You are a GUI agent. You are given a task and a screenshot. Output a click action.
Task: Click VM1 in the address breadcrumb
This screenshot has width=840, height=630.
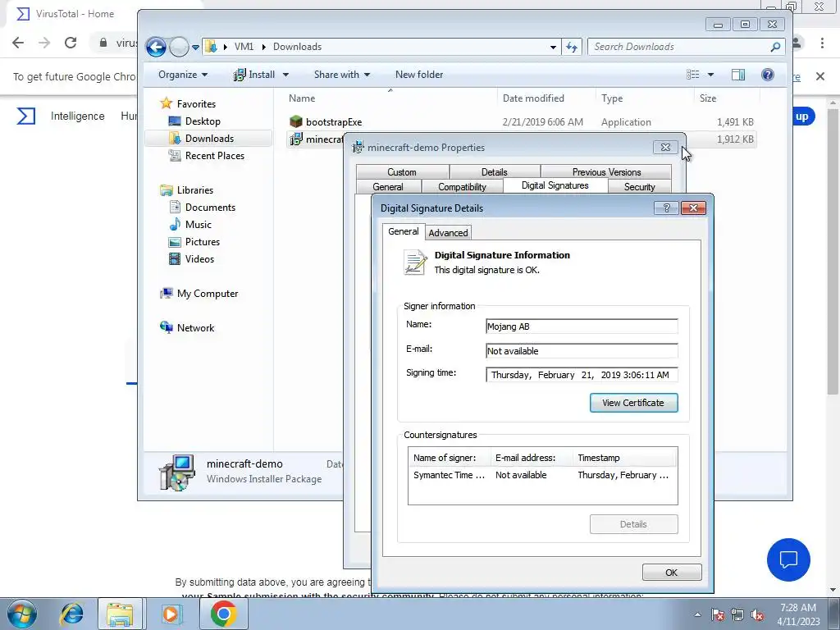[x=244, y=47]
